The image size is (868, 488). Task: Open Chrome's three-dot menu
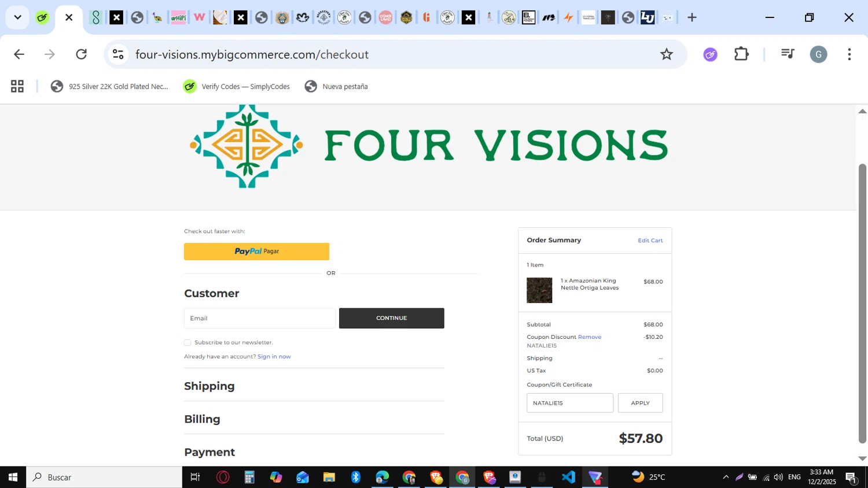(x=849, y=54)
